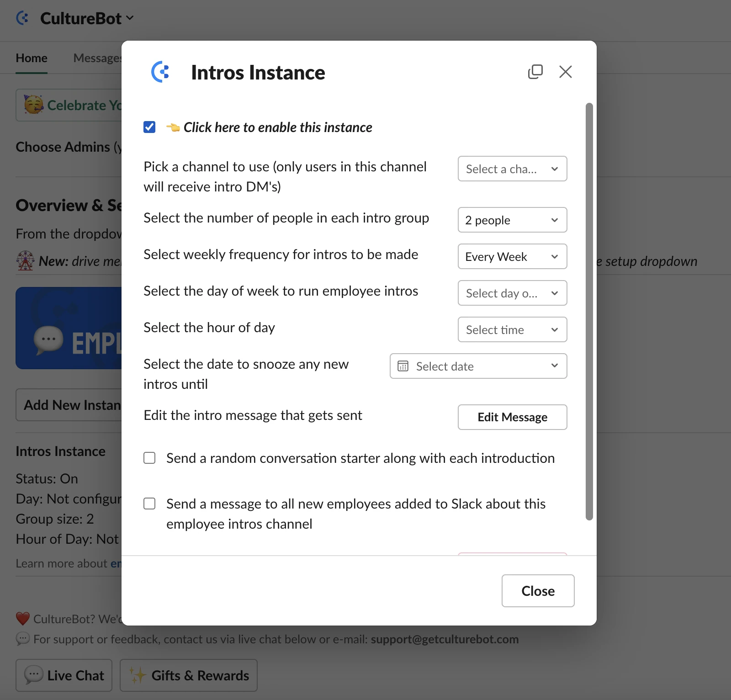Screen dimensions: 731x700
Task: Expand the CultureBot header dropdown chevron
Action: 130,18
